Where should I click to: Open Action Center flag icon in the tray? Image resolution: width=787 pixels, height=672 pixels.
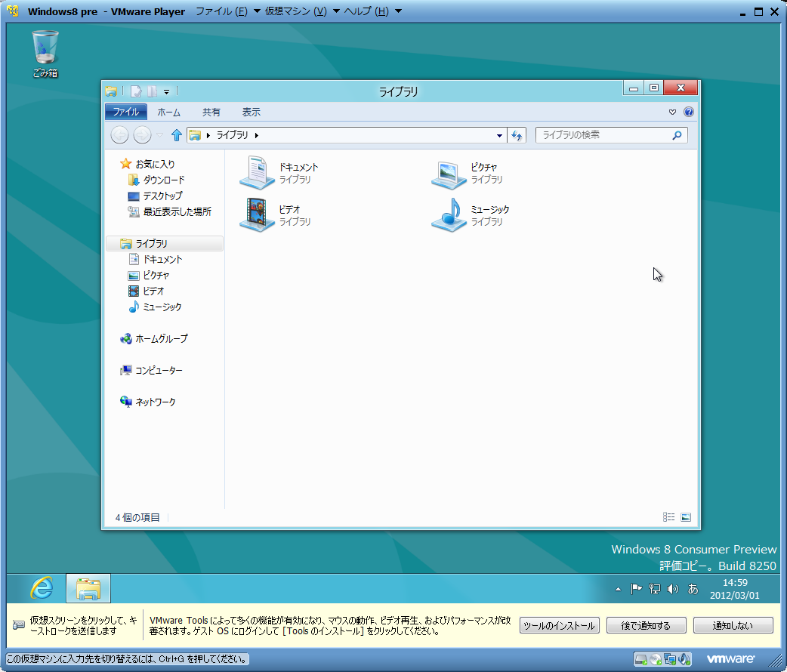(637, 589)
